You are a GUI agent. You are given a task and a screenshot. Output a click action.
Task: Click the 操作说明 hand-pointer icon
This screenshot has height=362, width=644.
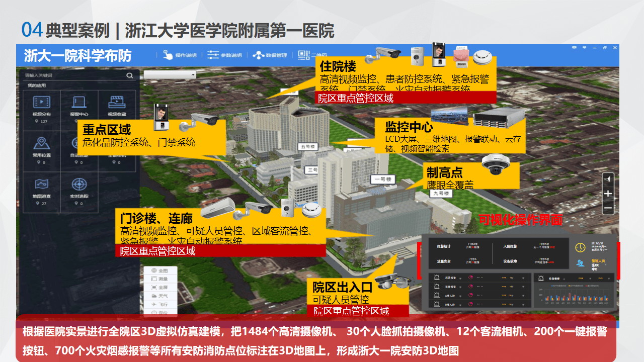tap(168, 55)
